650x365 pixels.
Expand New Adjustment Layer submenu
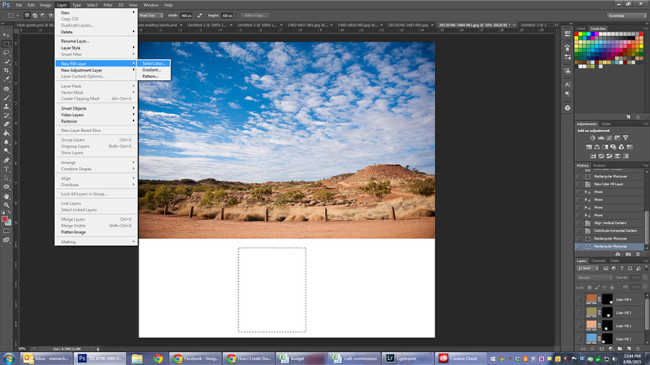pos(96,70)
